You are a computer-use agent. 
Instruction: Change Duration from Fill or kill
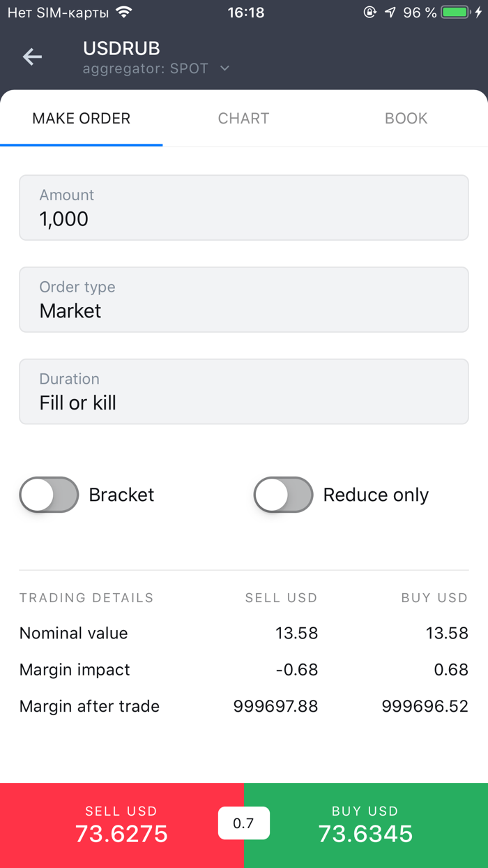coord(244,391)
